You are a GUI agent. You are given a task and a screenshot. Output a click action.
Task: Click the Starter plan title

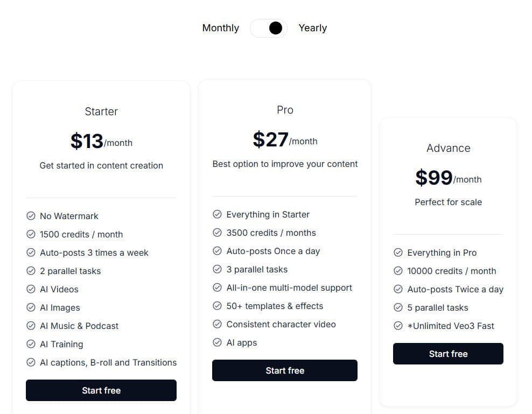pos(101,111)
